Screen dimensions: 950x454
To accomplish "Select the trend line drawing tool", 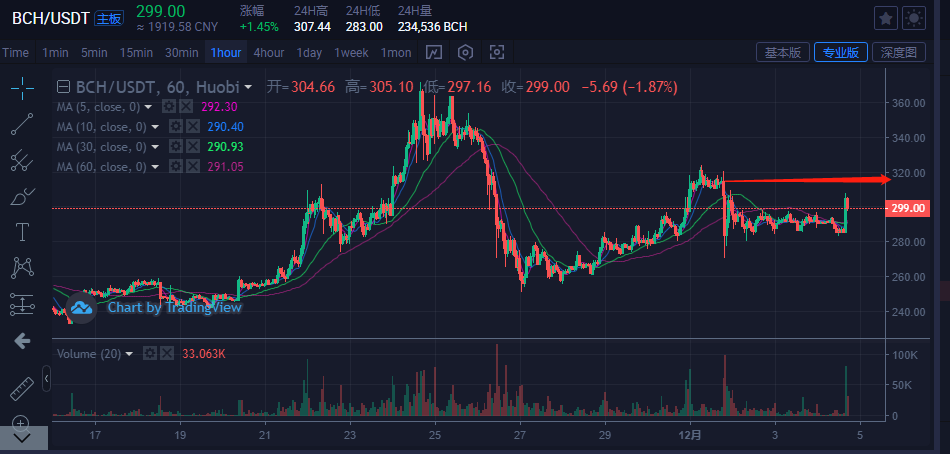I will coord(22,124).
